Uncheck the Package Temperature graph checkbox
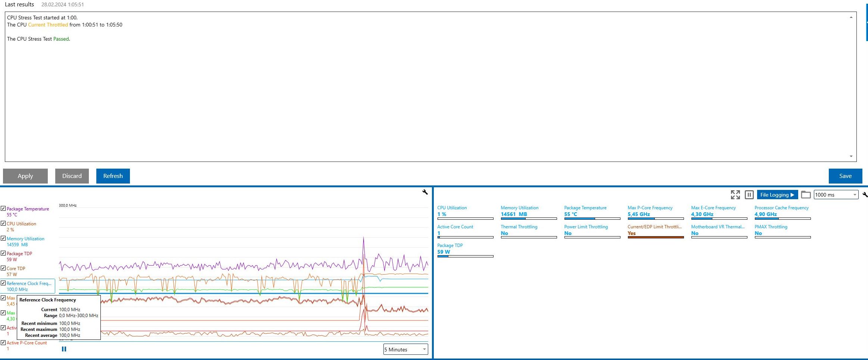The width and height of the screenshot is (868, 360). 3,209
